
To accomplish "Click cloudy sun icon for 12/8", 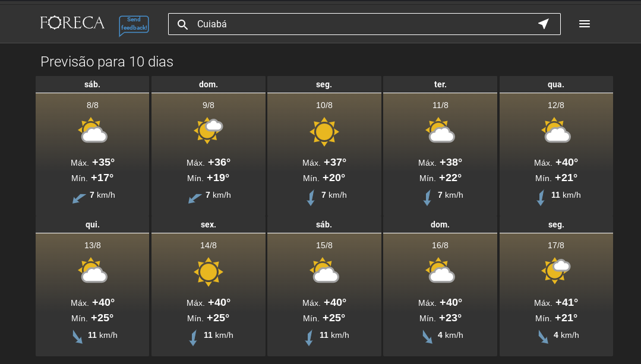I will 556,130.
